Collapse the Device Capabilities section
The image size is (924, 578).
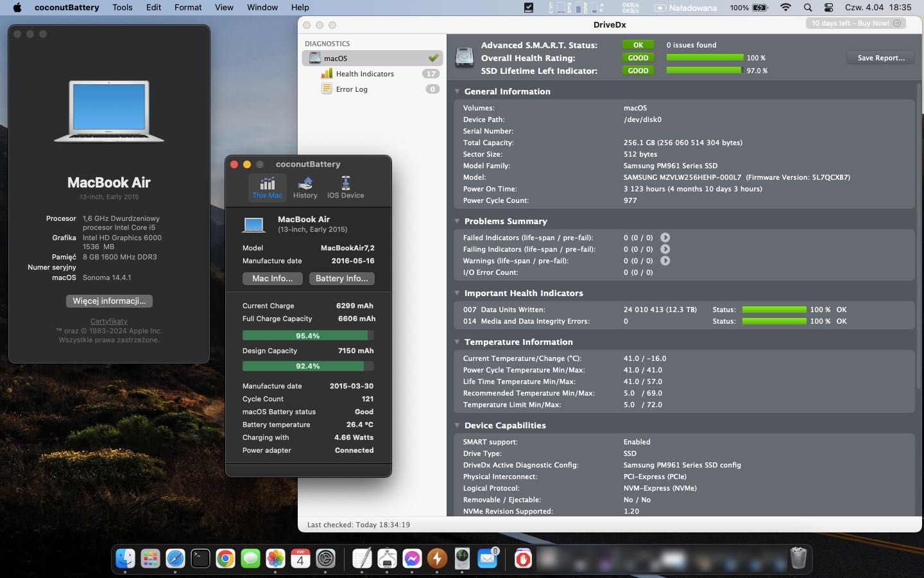(x=457, y=425)
